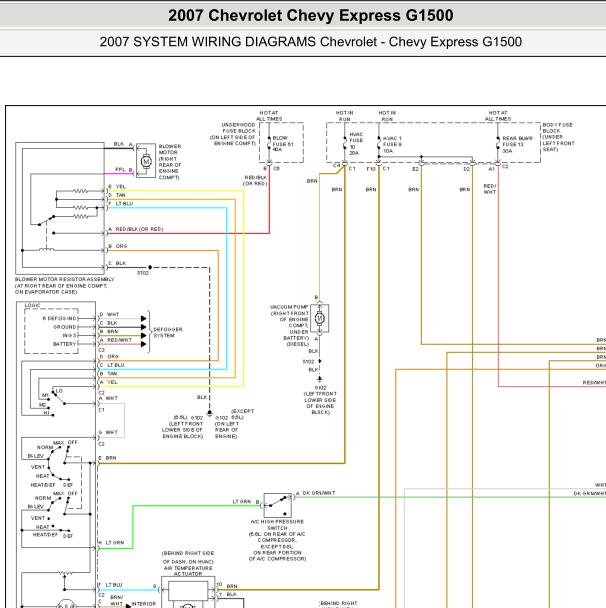This screenshot has height=608, width=606.
Task: Click the ground symbol on the dashed BLK wire
Action: pos(210,413)
